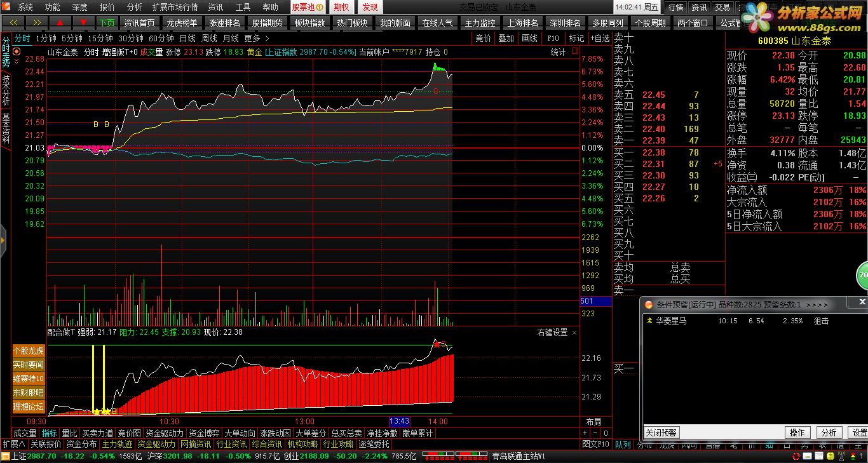Open the 工具 menu
This screenshot has height=463, width=868.
click(x=243, y=7)
